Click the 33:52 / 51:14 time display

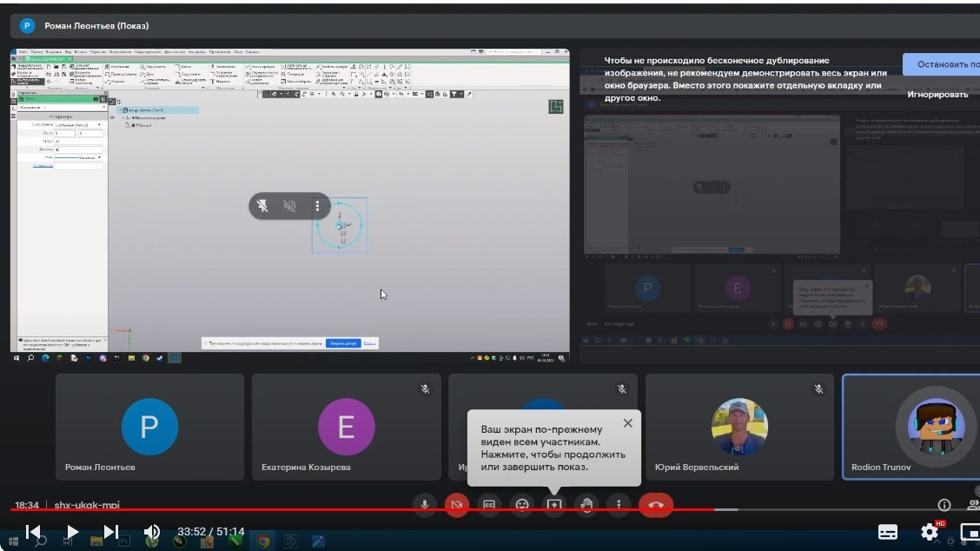(210, 532)
